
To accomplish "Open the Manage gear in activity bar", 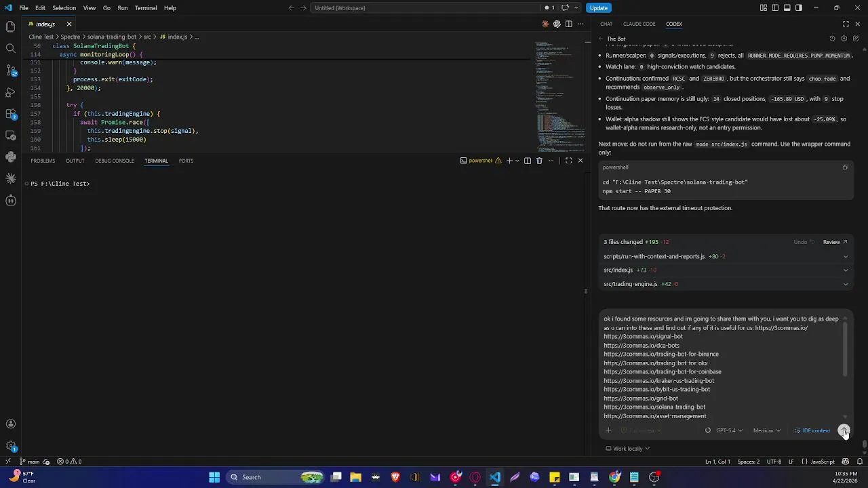I will pyautogui.click(x=10, y=446).
